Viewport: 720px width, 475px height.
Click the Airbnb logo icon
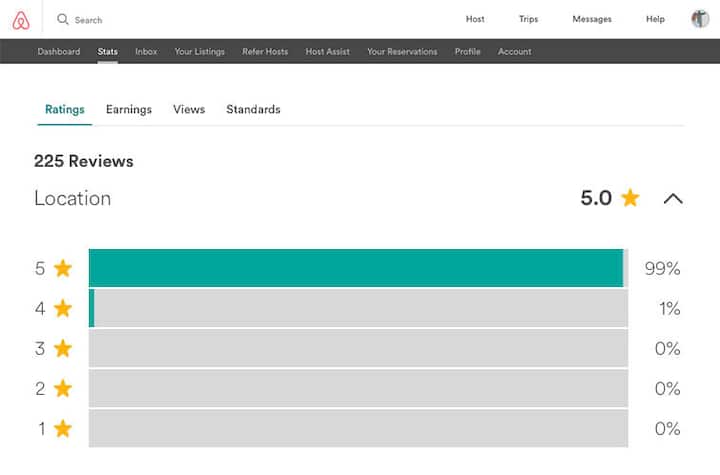point(20,19)
